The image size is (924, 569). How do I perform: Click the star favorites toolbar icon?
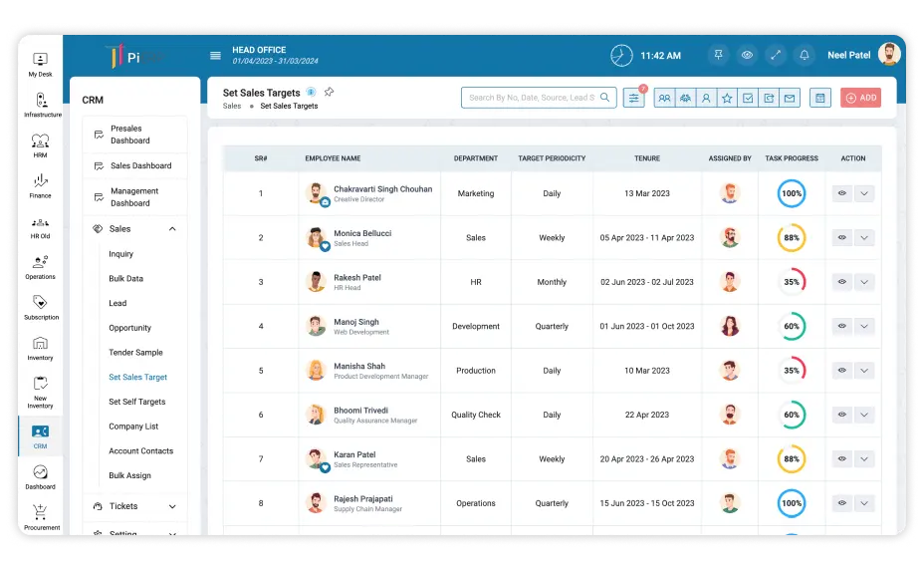click(x=727, y=98)
